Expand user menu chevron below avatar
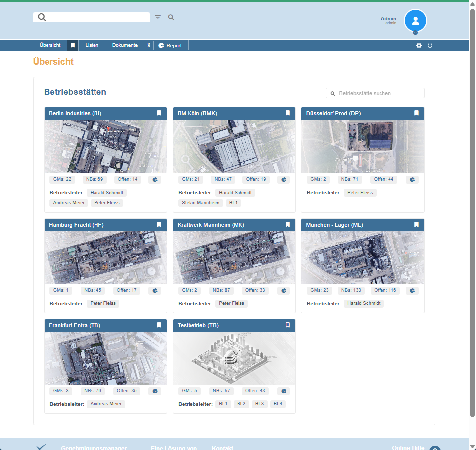This screenshot has height=450, width=476. coord(415,33)
